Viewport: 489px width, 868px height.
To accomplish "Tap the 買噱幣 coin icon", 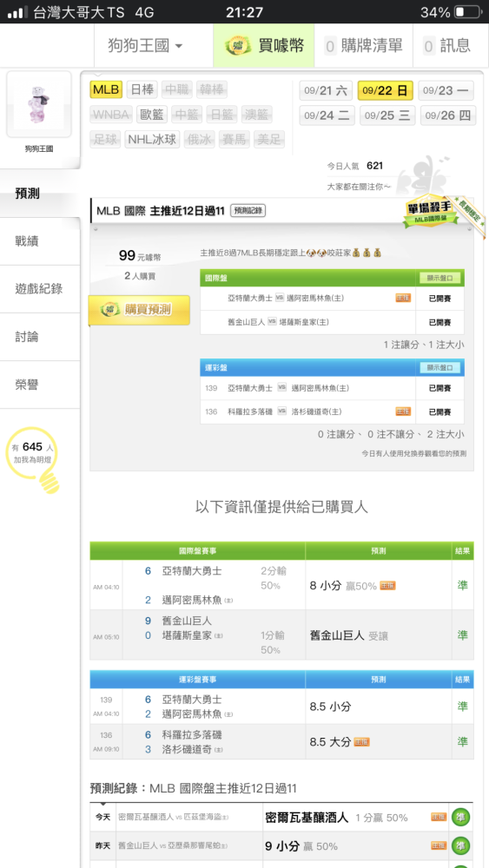I will point(238,45).
